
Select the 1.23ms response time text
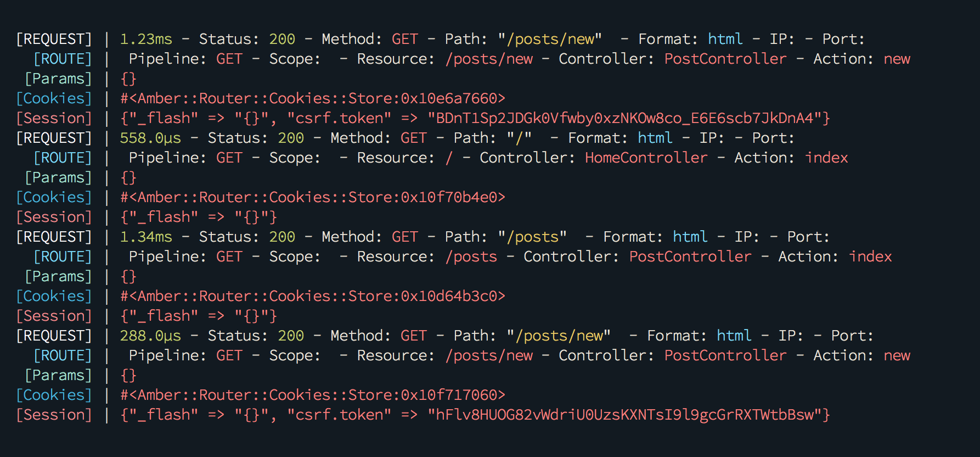(x=146, y=40)
